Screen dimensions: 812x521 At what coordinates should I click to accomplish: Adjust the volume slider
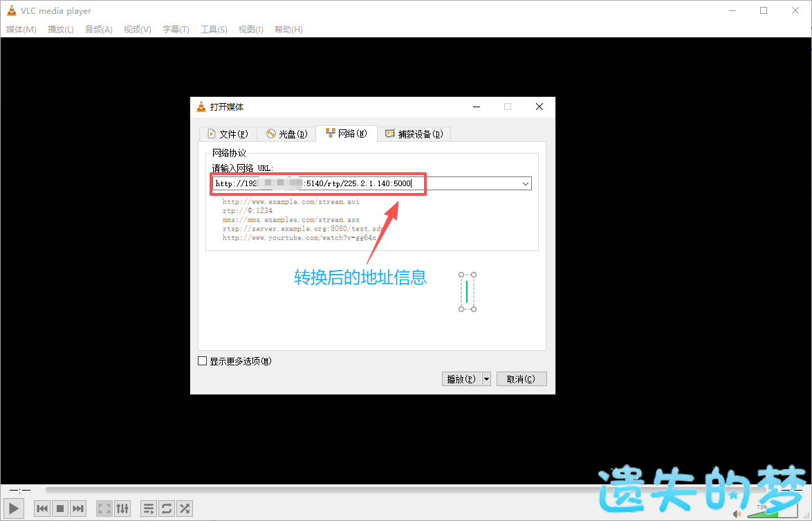[x=772, y=512]
